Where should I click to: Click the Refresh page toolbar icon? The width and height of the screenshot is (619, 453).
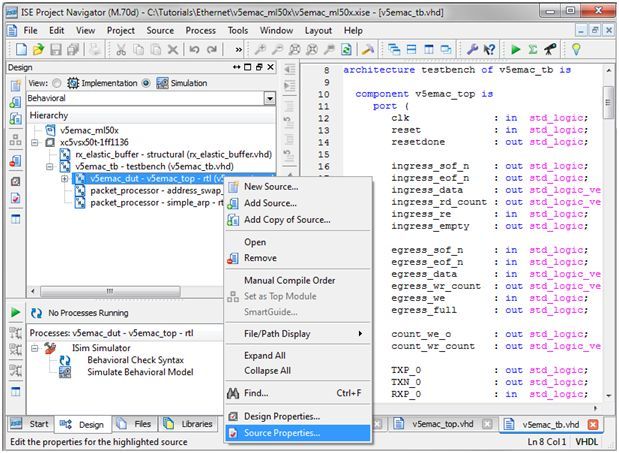tap(346, 49)
